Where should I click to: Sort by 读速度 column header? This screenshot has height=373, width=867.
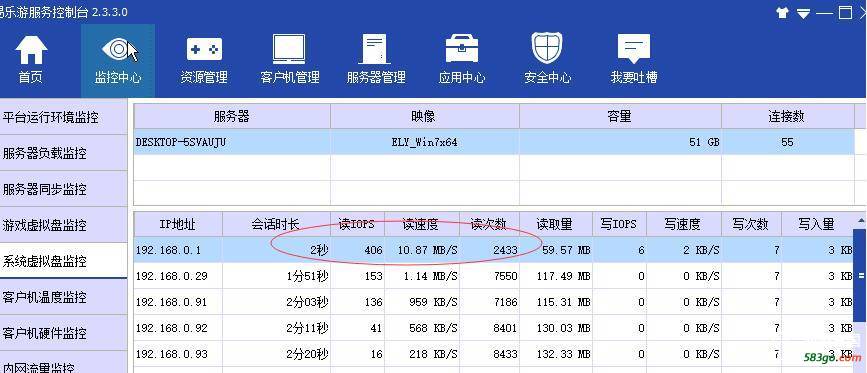pos(422,224)
